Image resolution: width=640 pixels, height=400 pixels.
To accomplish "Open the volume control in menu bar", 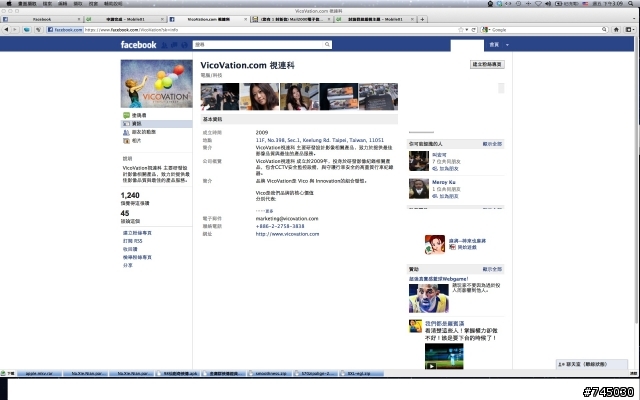I will click(x=548, y=3).
